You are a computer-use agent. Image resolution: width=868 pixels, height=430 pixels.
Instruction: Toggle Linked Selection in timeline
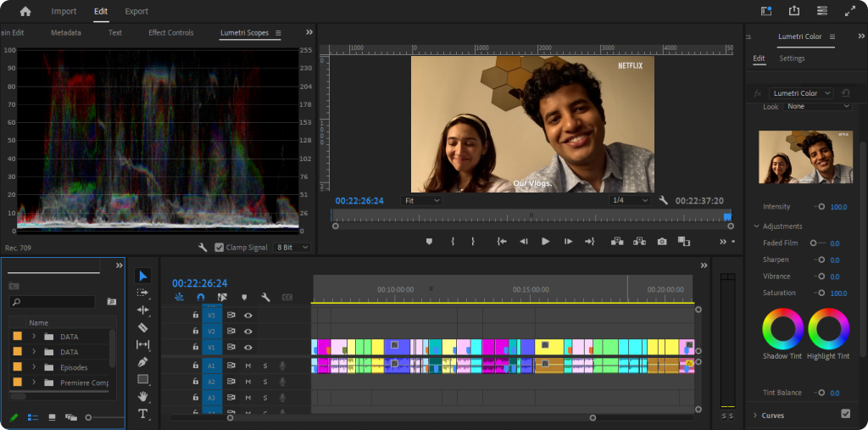(x=222, y=298)
